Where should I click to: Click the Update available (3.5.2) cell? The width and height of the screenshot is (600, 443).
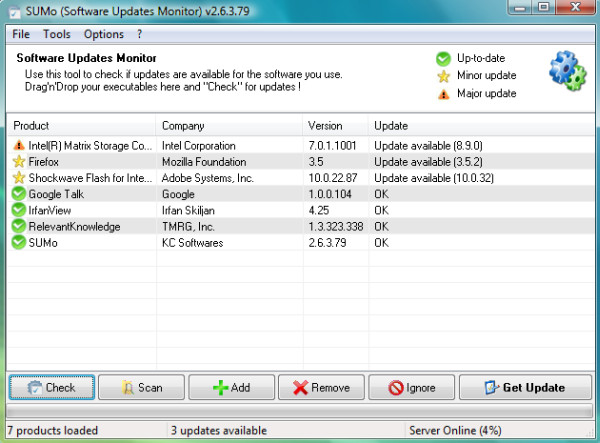pyautogui.click(x=428, y=162)
